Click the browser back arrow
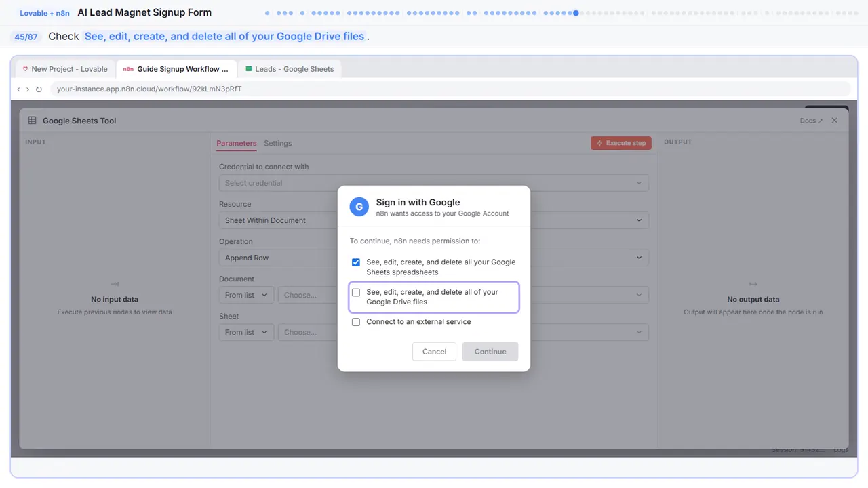Screen dimensions: 868x488 click(19, 89)
